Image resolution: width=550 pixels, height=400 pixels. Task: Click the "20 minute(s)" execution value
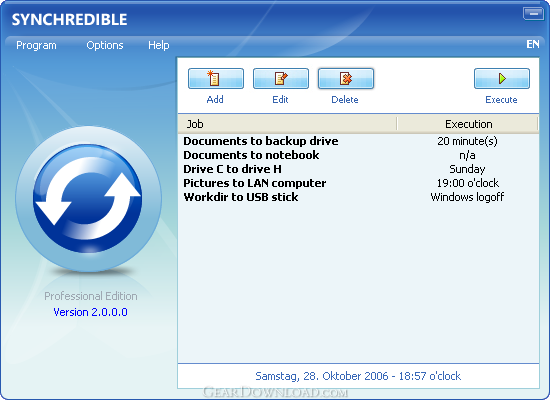click(467, 141)
